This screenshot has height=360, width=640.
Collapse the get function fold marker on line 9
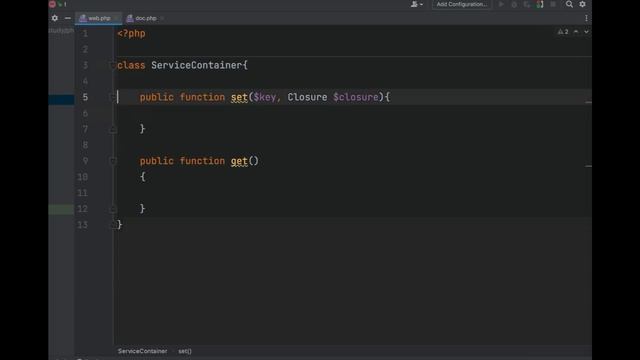click(113, 161)
